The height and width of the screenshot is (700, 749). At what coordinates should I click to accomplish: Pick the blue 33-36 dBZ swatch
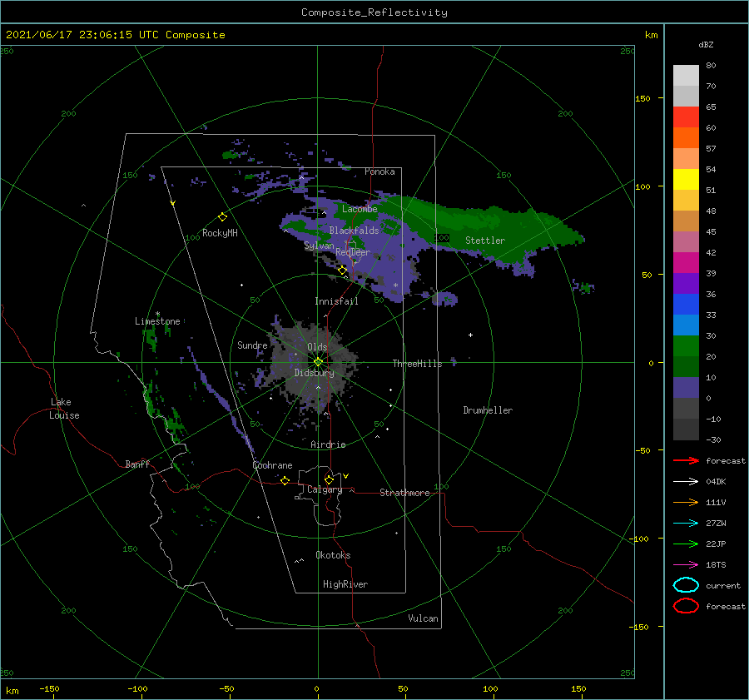point(686,305)
